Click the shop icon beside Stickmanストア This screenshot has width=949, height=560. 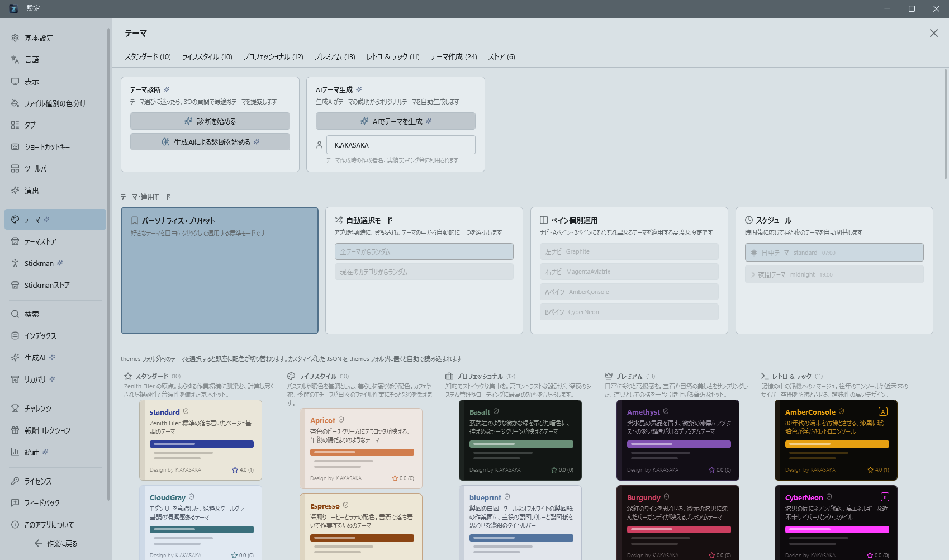[x=15, y=285]
